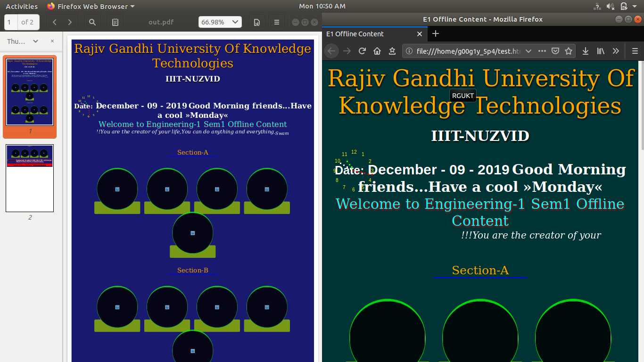Click the Firefox back button
The height and width of the screenshot is (362, 644).
coord(331,51)
